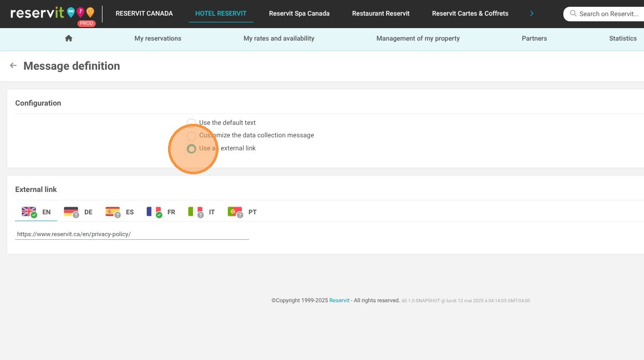The height and width of the screenshot is (360, 644).
Task: Show more sites with the right chevron
Action: 532,14
